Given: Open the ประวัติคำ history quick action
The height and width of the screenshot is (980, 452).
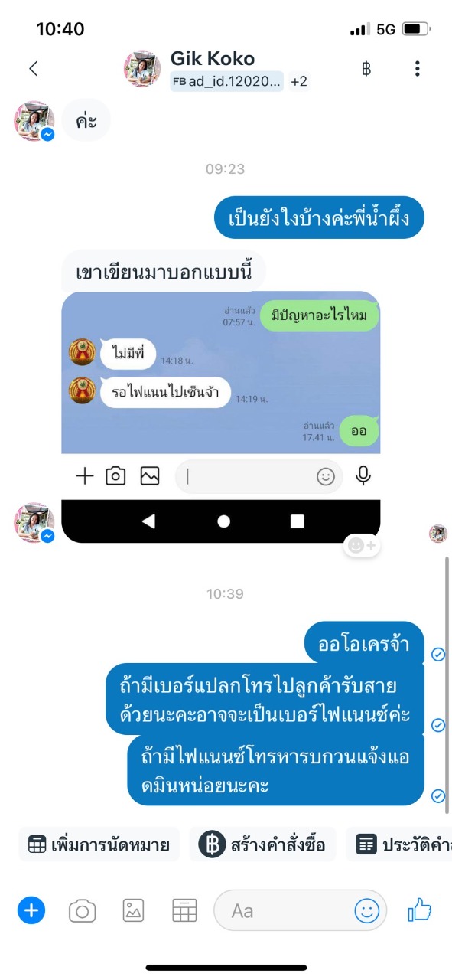Looking at the screenshot, I should (x=399, y=844).
